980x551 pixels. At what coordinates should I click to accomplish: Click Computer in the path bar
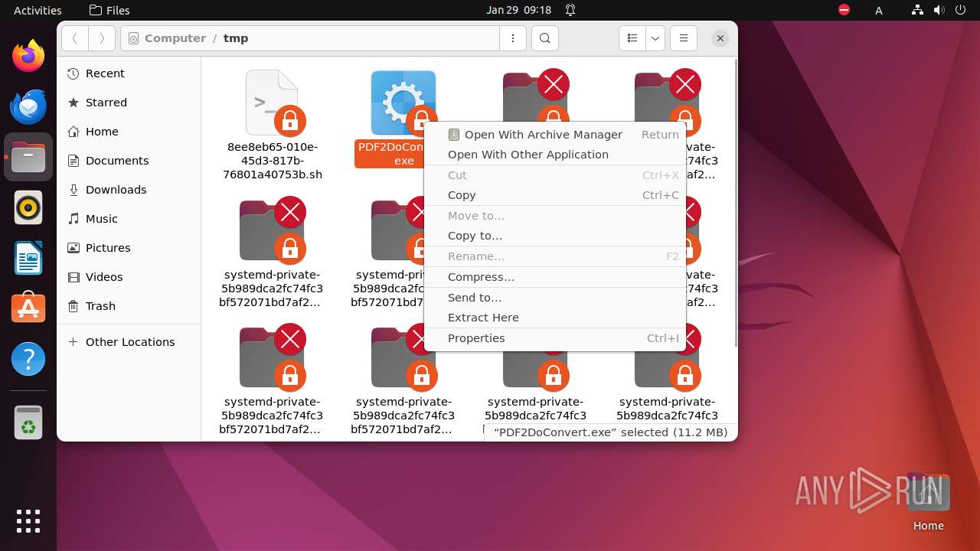pyautogui.click(x=175, y=38)
